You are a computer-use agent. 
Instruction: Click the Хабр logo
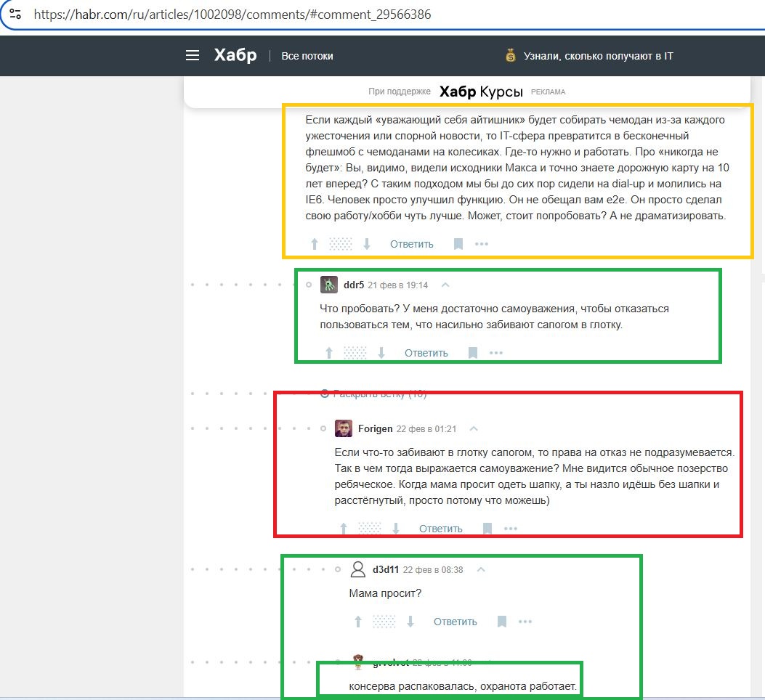point(235,55)
